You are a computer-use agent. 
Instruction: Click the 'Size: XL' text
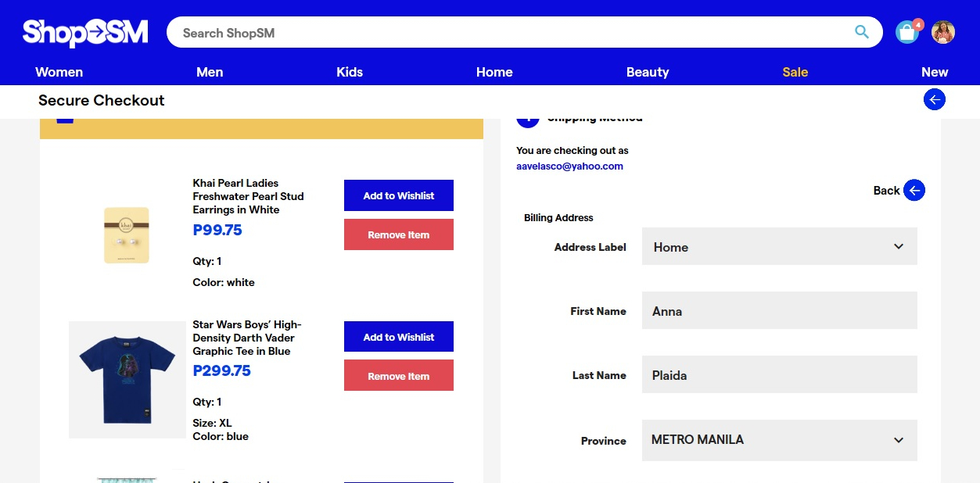pos(212,423)
